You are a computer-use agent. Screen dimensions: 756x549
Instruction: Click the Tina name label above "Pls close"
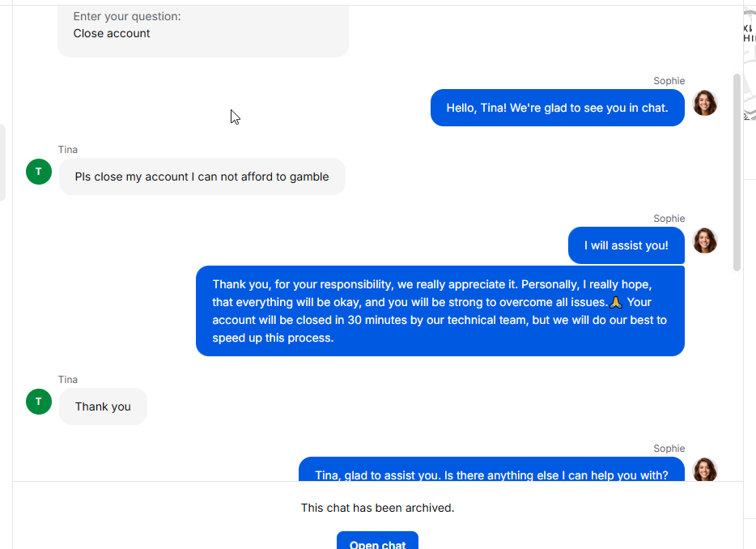pos(68,150)
